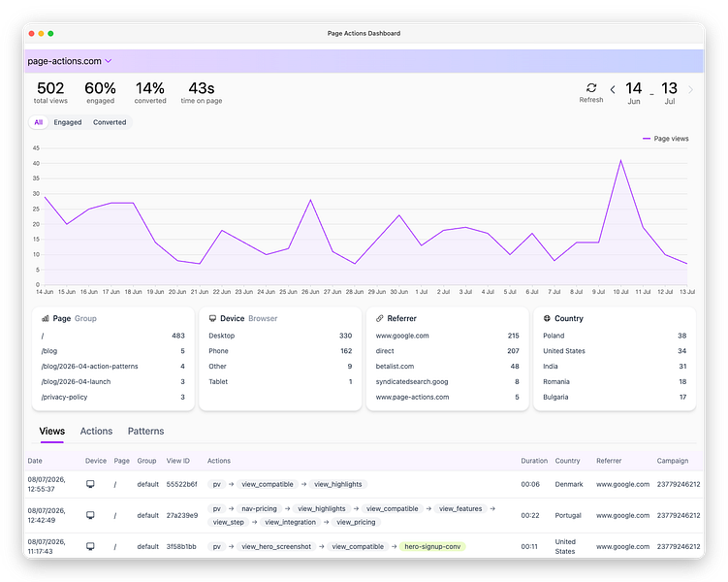728x582 pixels.
Task: Open the page-actions.com site dropdown
Action: tap(70, 61)
